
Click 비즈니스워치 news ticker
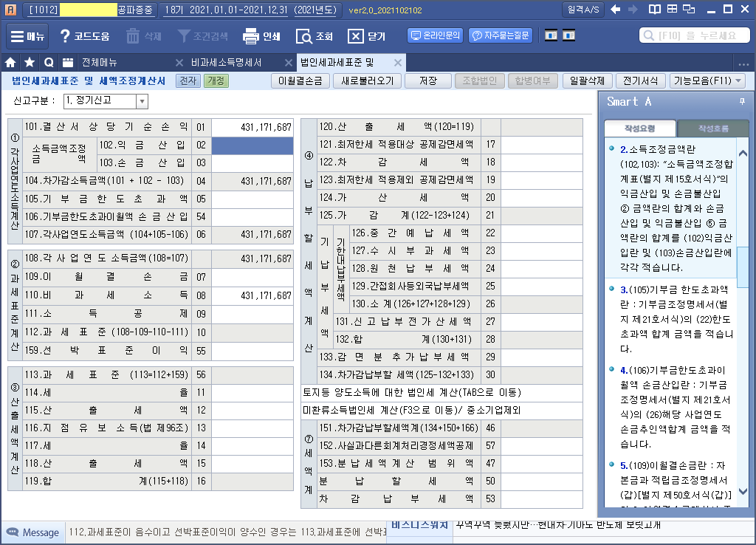[x=419, y=525]
